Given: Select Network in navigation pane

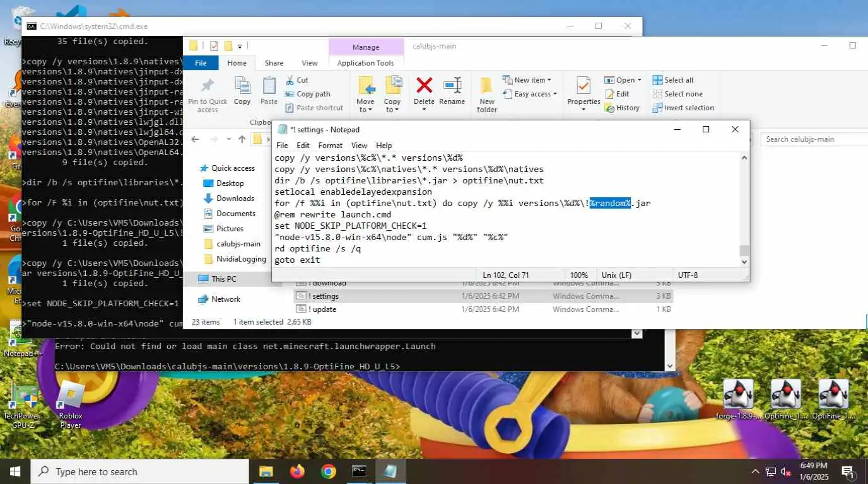Looking at the screenshot, I should [226, 299].
